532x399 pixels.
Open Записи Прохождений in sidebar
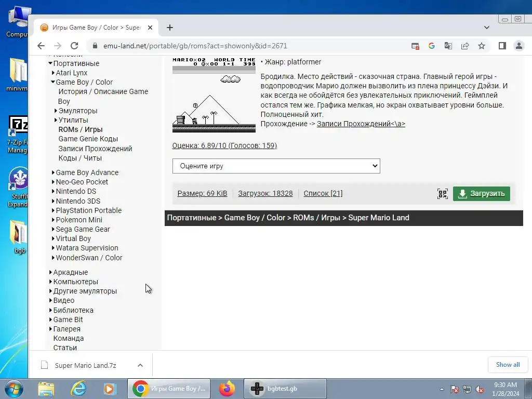pos(96,149)
